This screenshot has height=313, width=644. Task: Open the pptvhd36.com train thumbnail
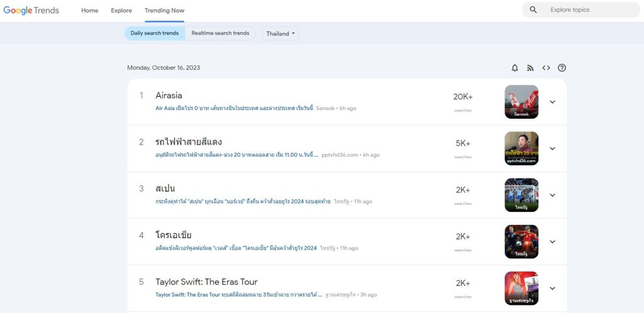pyautogui.click(x=521, y=148)
